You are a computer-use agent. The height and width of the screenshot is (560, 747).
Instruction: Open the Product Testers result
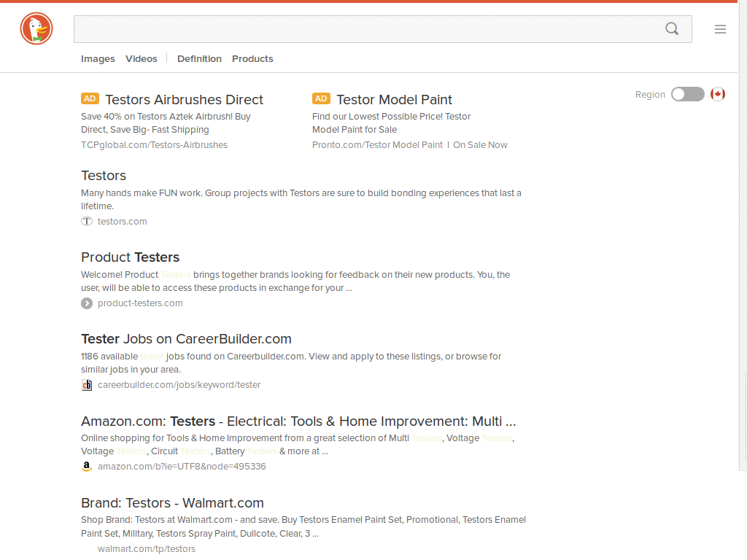130,257
